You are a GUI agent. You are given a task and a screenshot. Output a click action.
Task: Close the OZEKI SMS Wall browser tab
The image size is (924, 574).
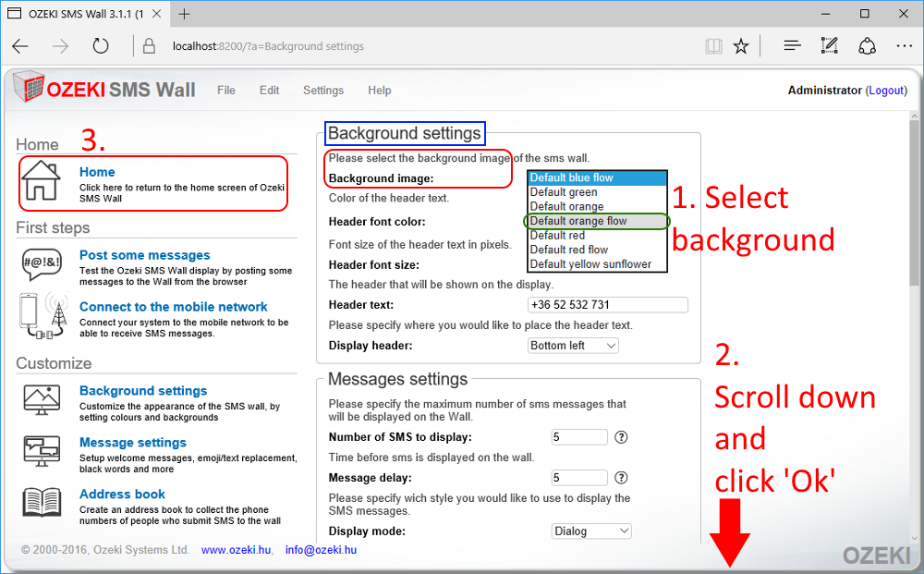[x=157, y=14]
